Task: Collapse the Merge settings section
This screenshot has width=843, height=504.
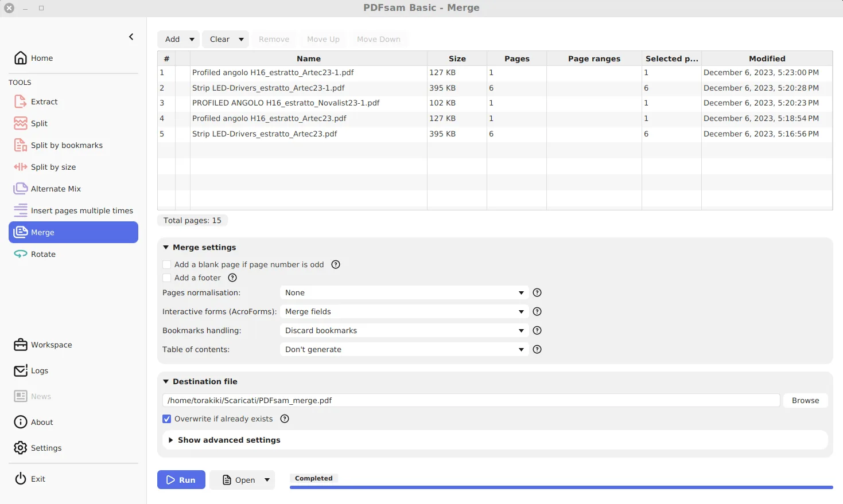Action: (x=166, y=247)
